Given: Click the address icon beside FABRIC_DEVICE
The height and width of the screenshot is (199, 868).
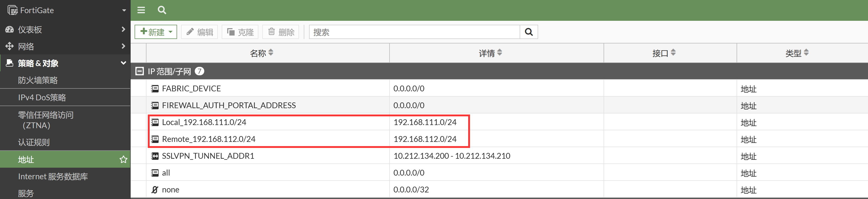Looking at the screenshot, I should point(155,89).
